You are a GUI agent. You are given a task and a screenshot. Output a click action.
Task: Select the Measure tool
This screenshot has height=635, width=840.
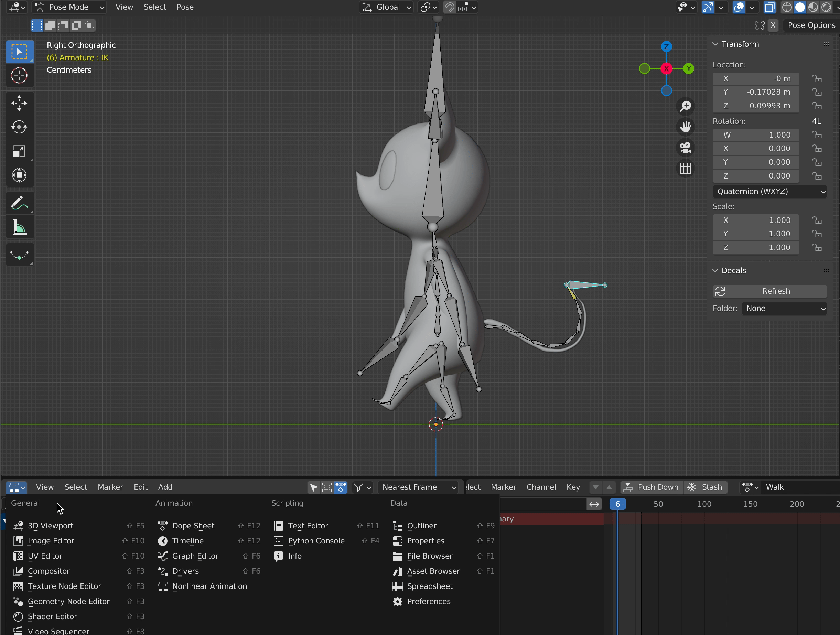coord(19,227)
